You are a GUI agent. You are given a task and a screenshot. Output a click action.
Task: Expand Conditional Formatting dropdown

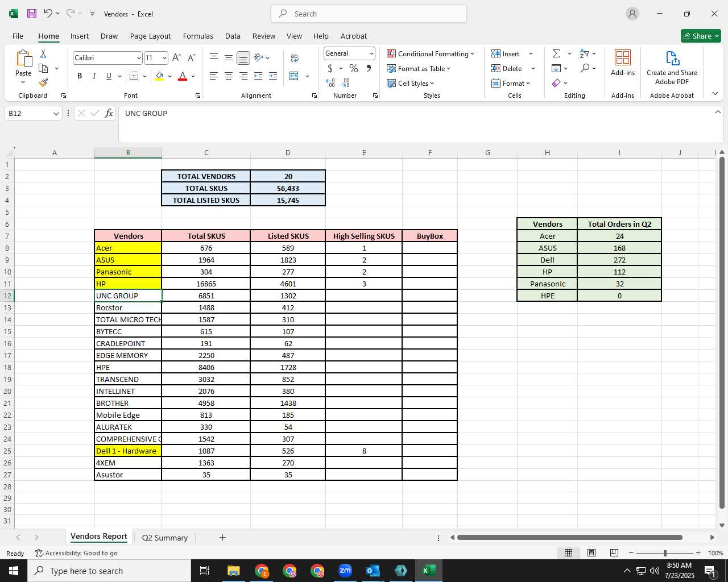click(x=472, y=53)
